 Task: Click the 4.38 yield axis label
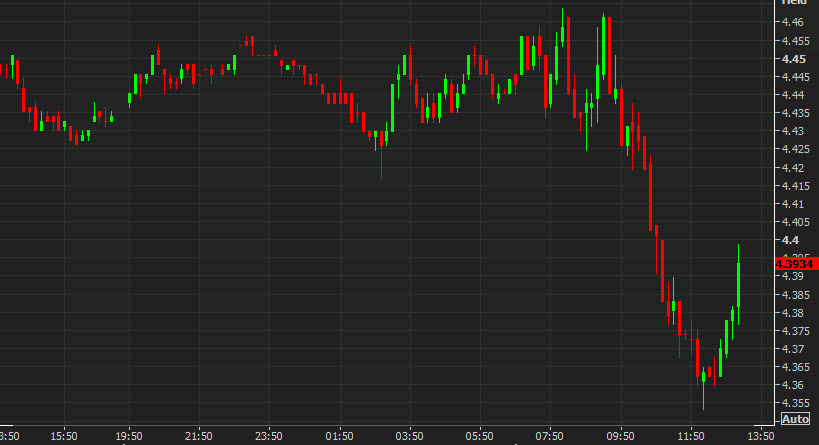792,313
